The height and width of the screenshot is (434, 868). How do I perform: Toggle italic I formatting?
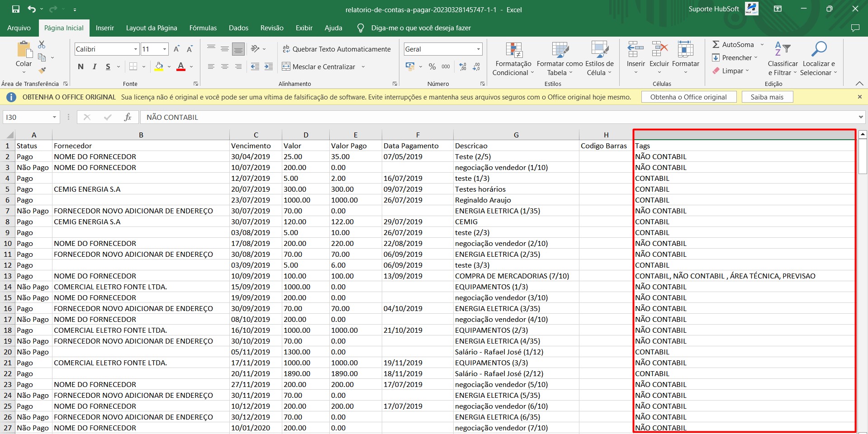[94, 66]
